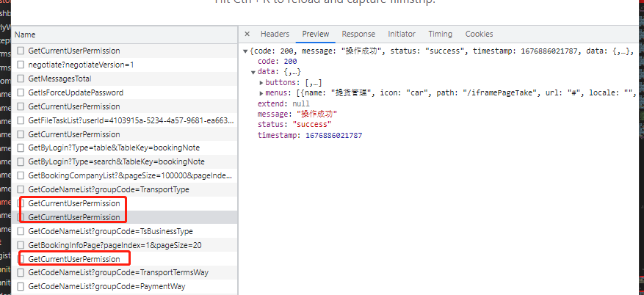Expand the menus array

tap(261, 93)
